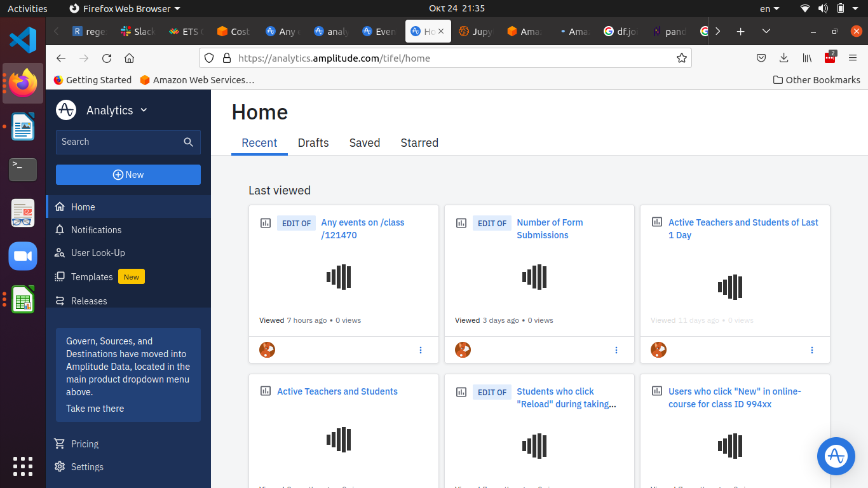The height and width of the screenshot is (488, 868).
Task: Click the Templates stack icon
Action: 60,276
